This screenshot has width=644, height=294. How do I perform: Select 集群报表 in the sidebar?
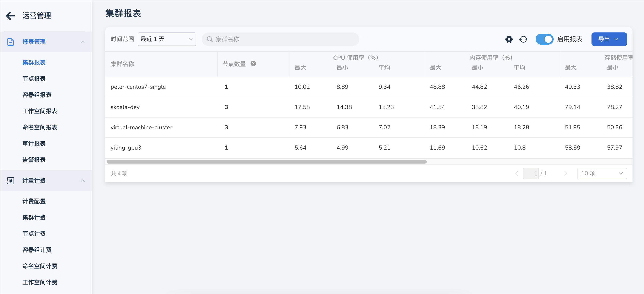(34, 62)
